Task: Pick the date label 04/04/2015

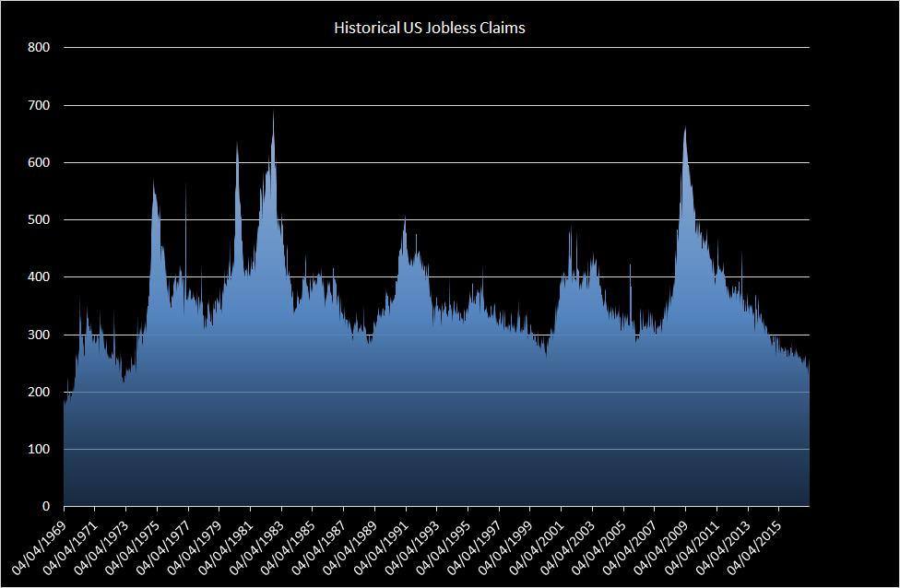Action: pyautogui.click(x=753, y=547)
